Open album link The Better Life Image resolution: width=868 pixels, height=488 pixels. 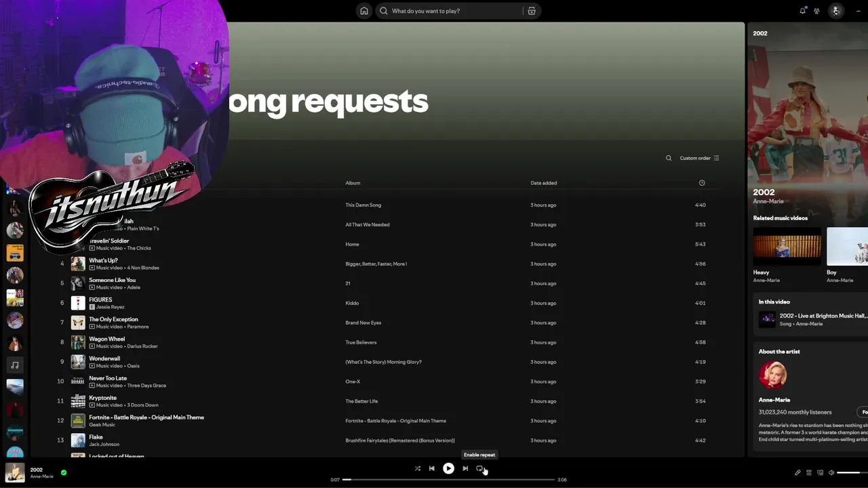[361, 402]
